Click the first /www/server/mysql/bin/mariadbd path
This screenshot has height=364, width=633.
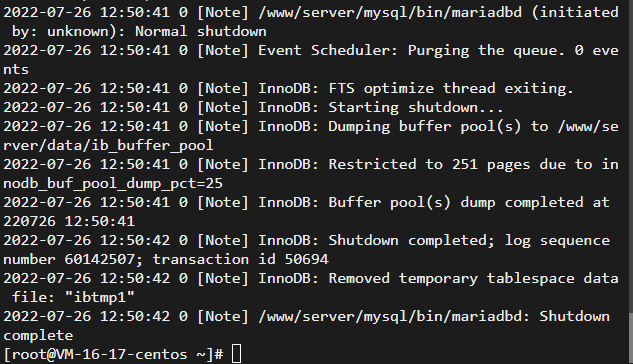[390, 13]
